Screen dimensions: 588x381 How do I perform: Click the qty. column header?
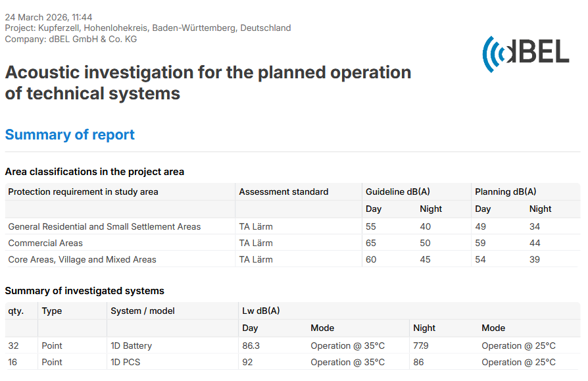[16, 311]
